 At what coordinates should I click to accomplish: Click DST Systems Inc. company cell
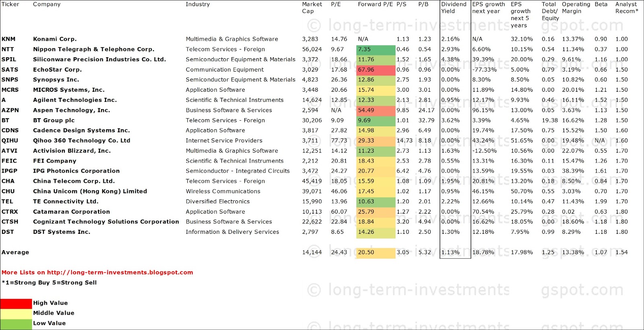click(x=62, y=232)
